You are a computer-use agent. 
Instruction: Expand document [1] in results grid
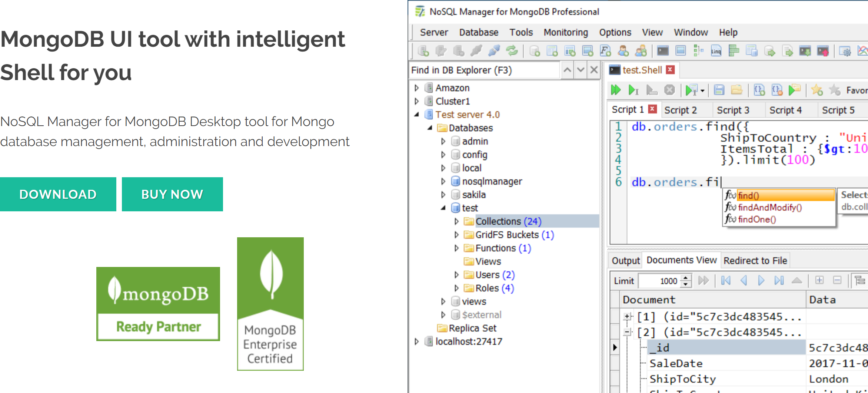pyautogui.click(x=627, y=317)
